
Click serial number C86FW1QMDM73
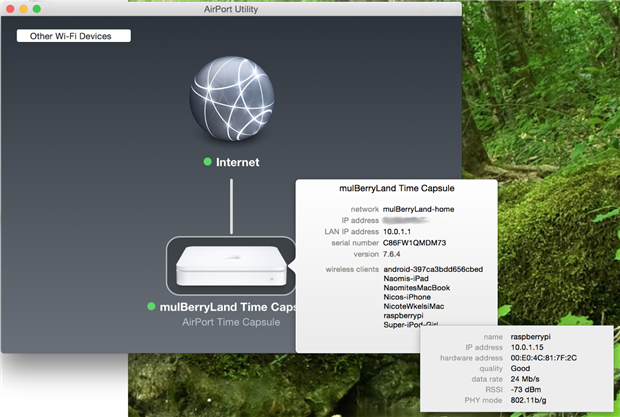pos(414,243)
